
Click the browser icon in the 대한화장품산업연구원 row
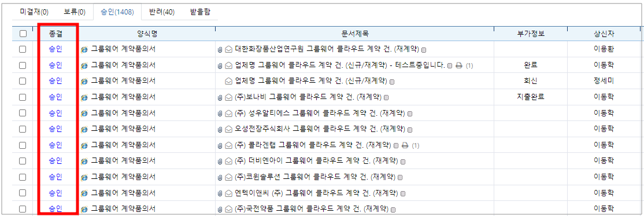tap(84, 50)
